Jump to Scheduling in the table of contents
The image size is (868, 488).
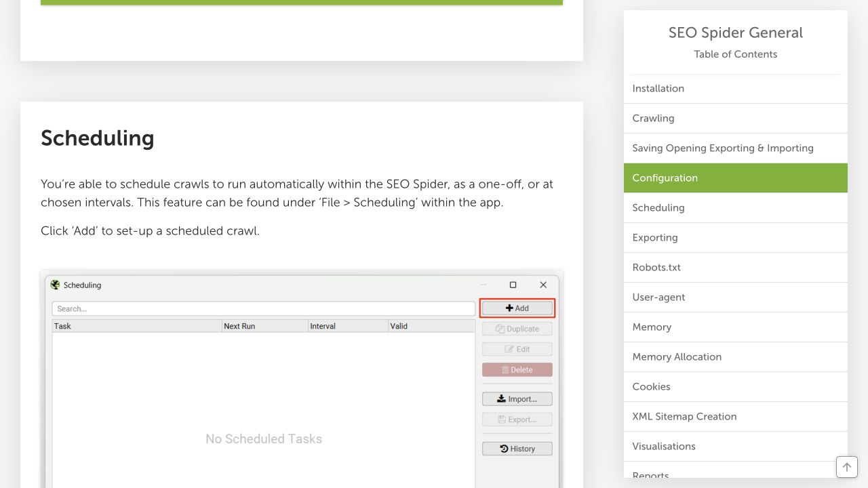(x=736, y=208)
